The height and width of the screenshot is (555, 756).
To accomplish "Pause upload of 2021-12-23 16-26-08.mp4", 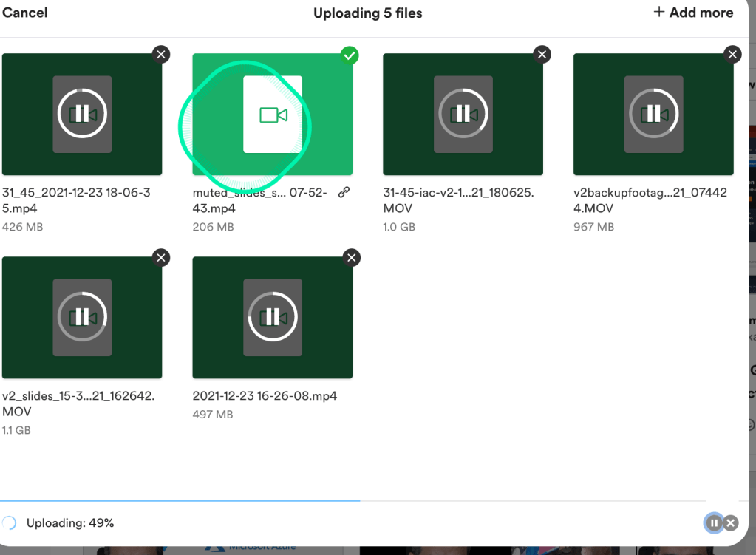I will point(273,317).
